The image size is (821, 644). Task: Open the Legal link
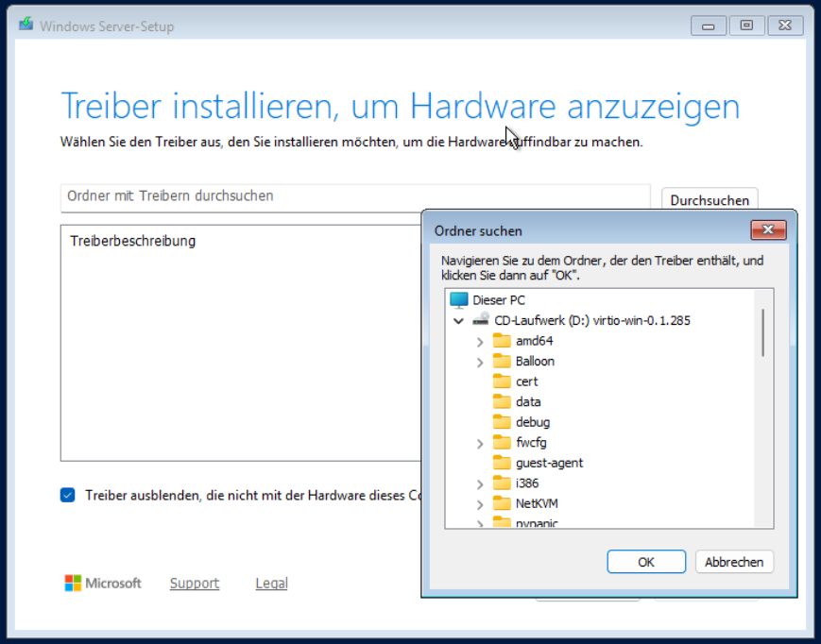tap(271, 584)
